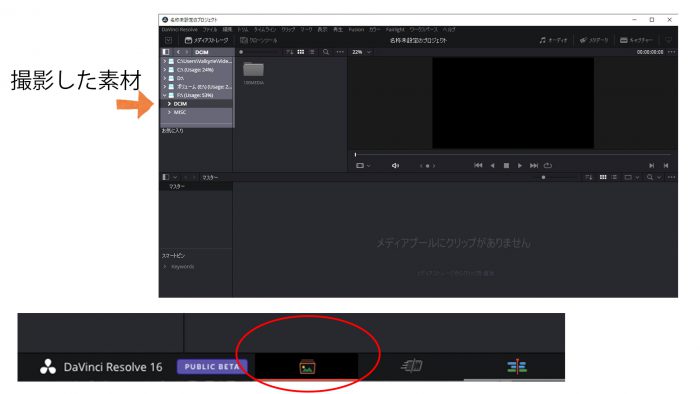
Task: Open the Fairlight menu
Action: [x=395, y=29]
